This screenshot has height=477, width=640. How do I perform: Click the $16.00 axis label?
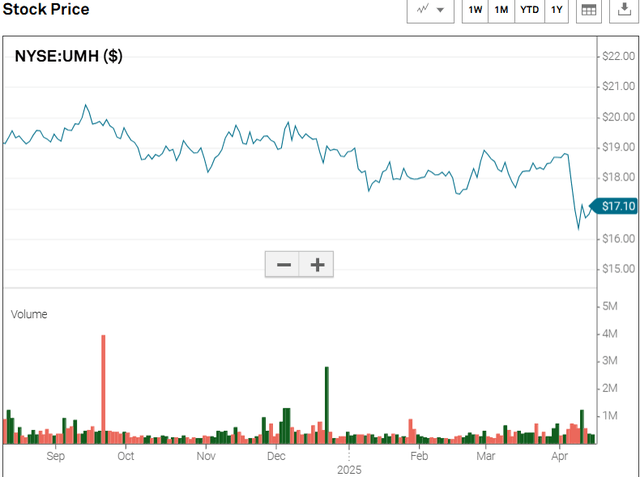[618, 238]
